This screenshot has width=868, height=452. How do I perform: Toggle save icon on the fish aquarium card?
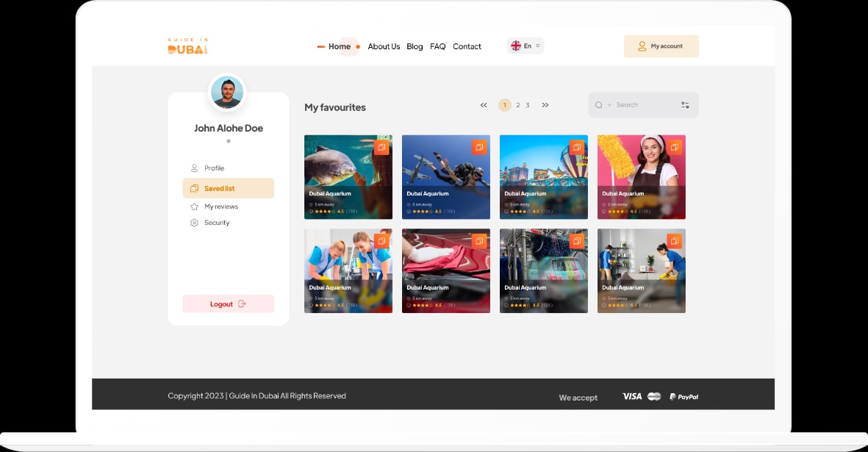coord(381,148)
